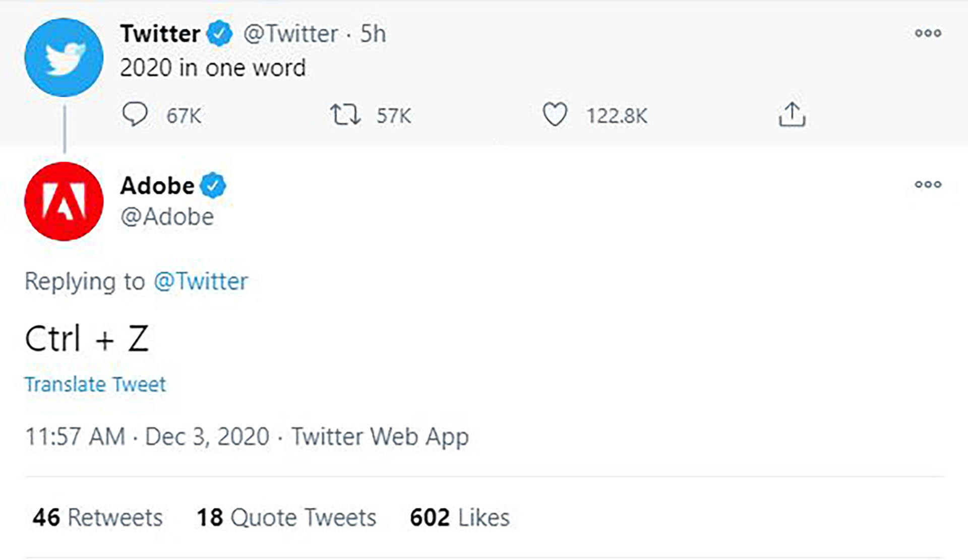Open Twitter's bird profile avatar
Viewport: 968px width, 560px height.
click(x=64, y=57)
